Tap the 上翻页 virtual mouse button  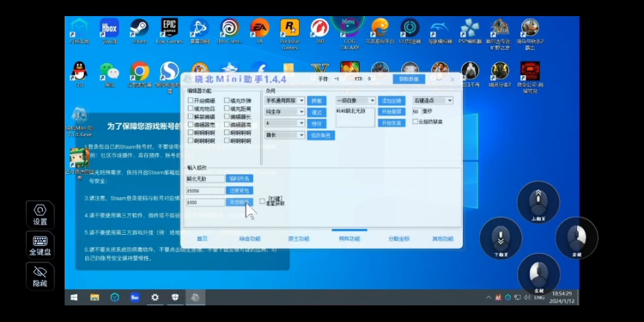point(538,202)
